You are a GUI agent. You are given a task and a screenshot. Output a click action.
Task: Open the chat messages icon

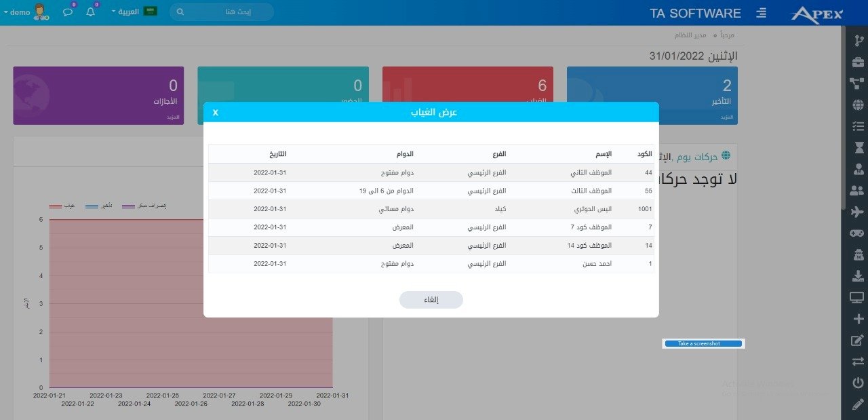click(x=68, y=12)
